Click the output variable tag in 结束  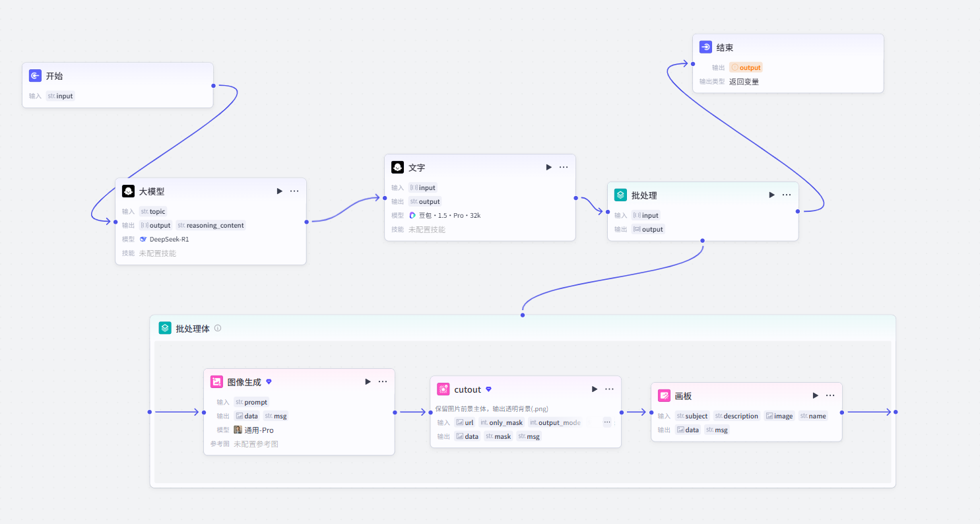746,67
